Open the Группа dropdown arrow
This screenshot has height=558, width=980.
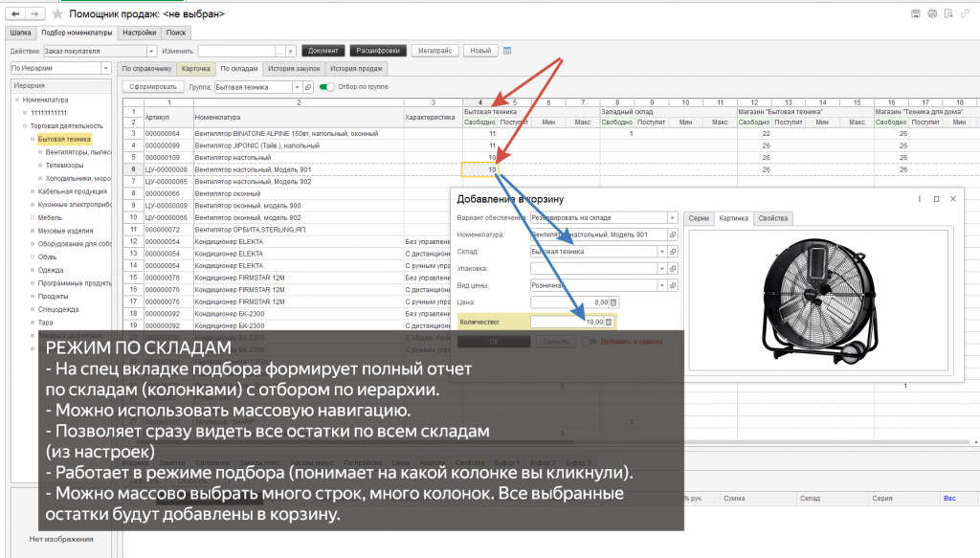coord(297,87)
